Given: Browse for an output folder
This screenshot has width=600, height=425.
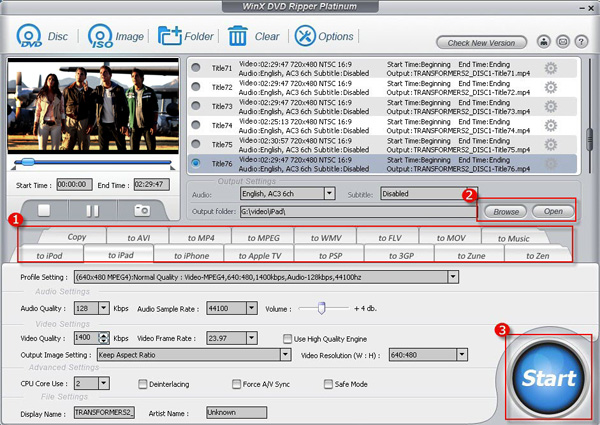Looking at the screenshot, I should [505, 212].
